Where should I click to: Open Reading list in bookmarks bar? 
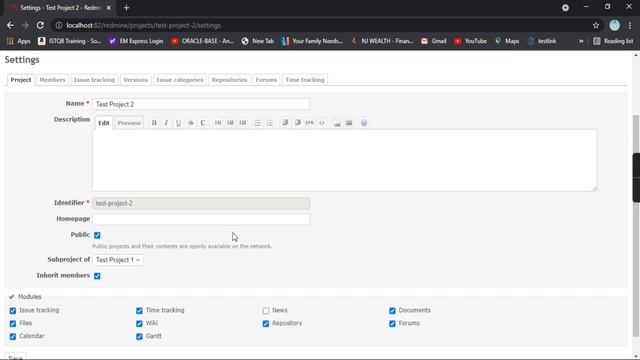613,41
